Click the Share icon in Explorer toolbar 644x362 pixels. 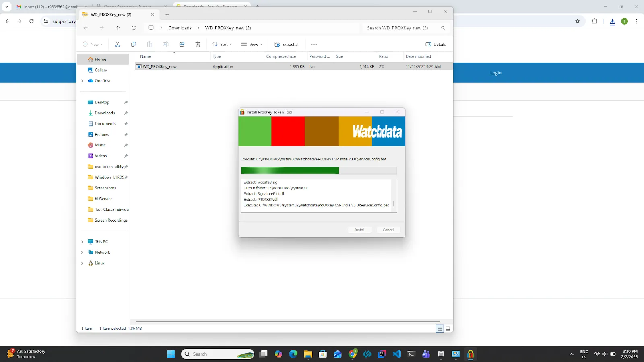182,44
